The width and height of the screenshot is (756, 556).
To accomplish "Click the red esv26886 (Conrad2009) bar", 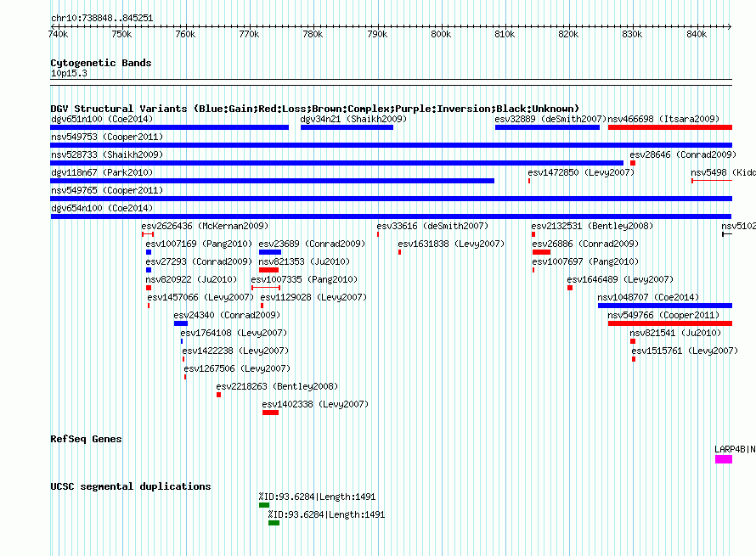I will coord(541,252).
